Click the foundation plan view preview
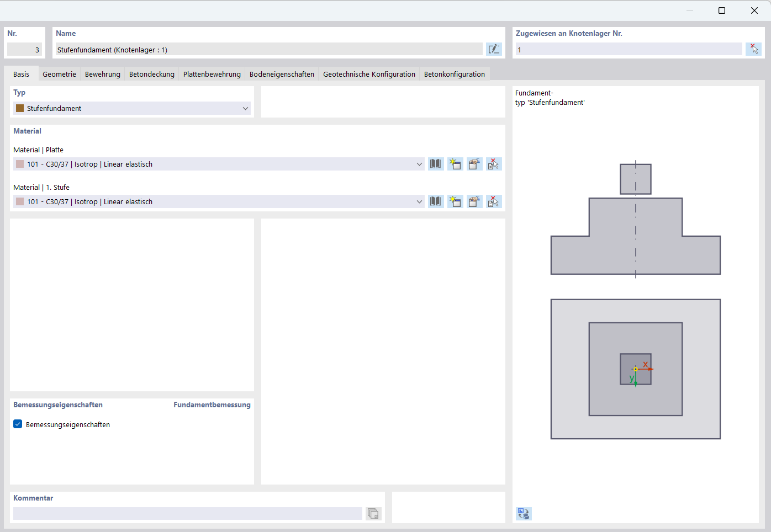The height and width of the screenshot is (532, 771). click(x=636, y=369)
